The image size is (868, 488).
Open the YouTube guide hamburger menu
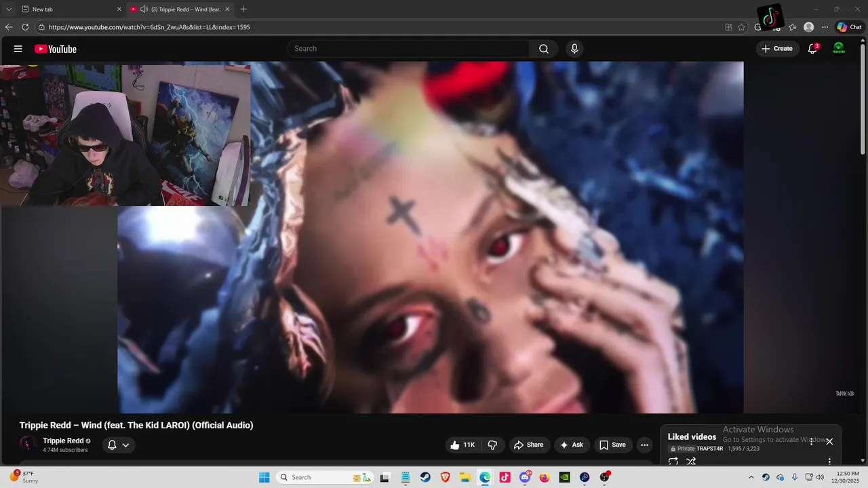pyautogui.click(x=18, y=49)
